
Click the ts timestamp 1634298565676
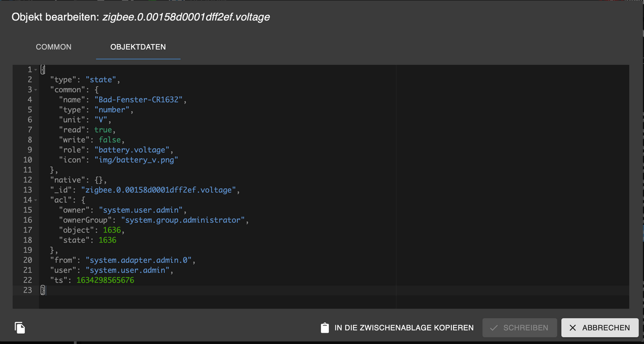(x=105, y=280)
